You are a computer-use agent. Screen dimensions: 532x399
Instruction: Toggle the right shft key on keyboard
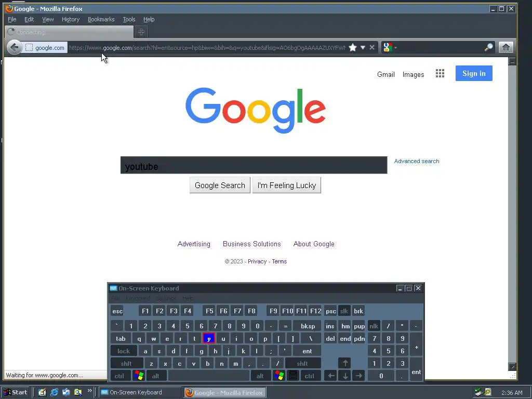(303, 363)
